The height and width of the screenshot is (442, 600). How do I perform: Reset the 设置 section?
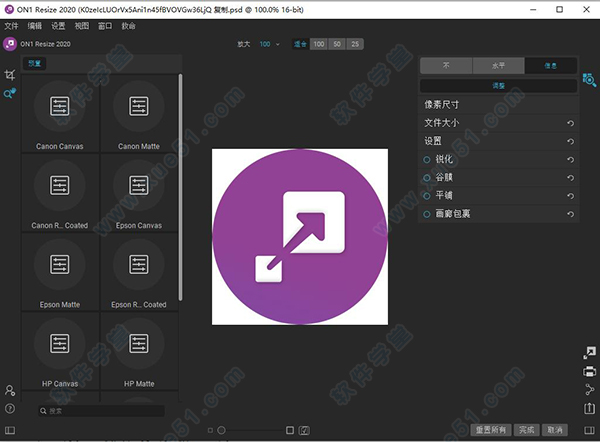571,141
